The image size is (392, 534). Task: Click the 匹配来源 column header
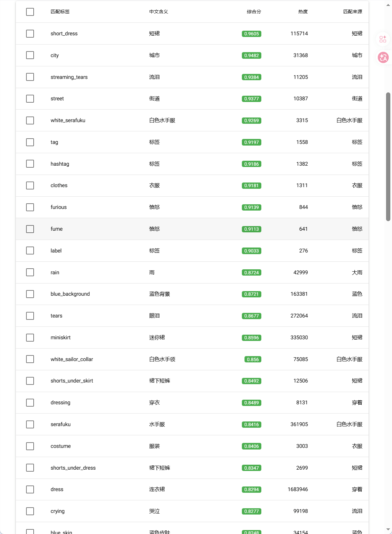pos(352,12)
